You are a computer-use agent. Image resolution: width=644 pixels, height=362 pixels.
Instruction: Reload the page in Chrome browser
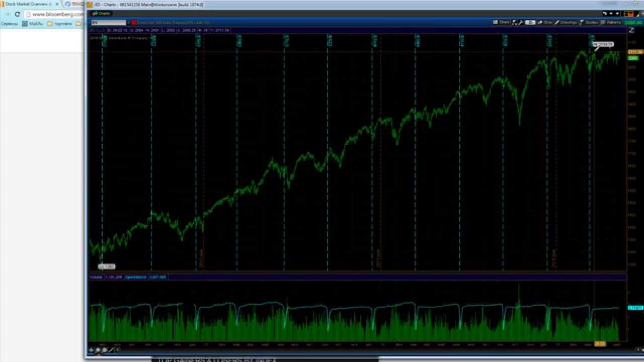[x=17, y=14]
